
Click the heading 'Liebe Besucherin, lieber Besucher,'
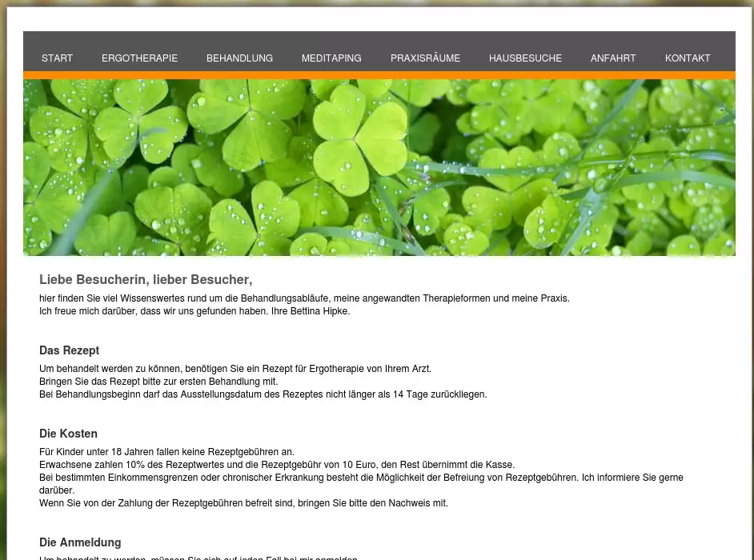pos(146,279)
